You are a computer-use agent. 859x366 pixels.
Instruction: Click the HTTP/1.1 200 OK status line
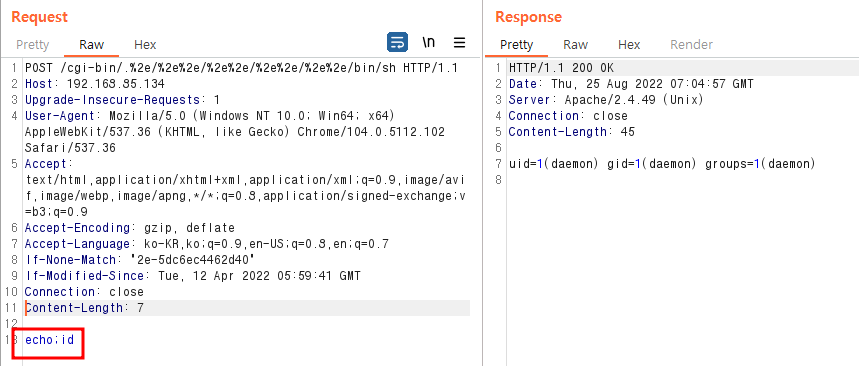point(562,68)
